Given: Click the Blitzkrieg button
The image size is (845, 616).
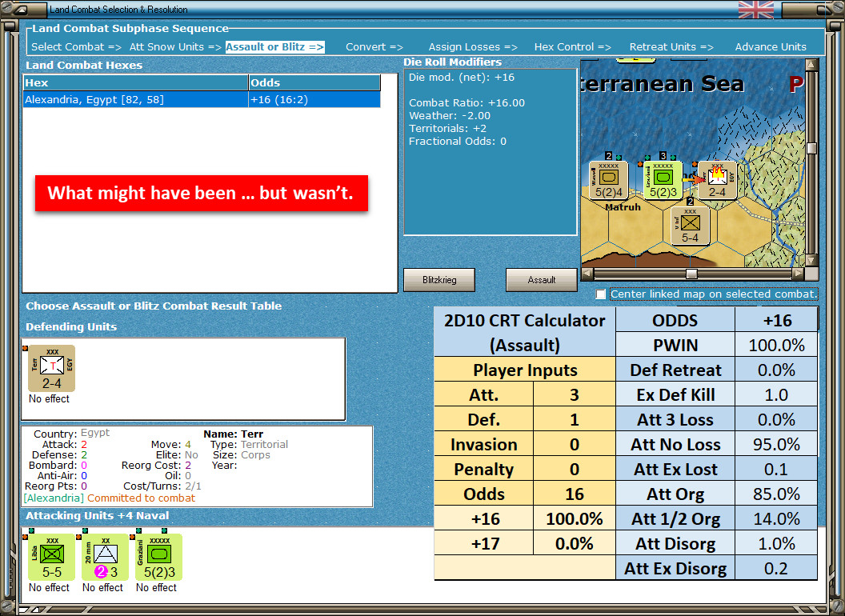Looking at the screenshot, I should pos(439,280).
